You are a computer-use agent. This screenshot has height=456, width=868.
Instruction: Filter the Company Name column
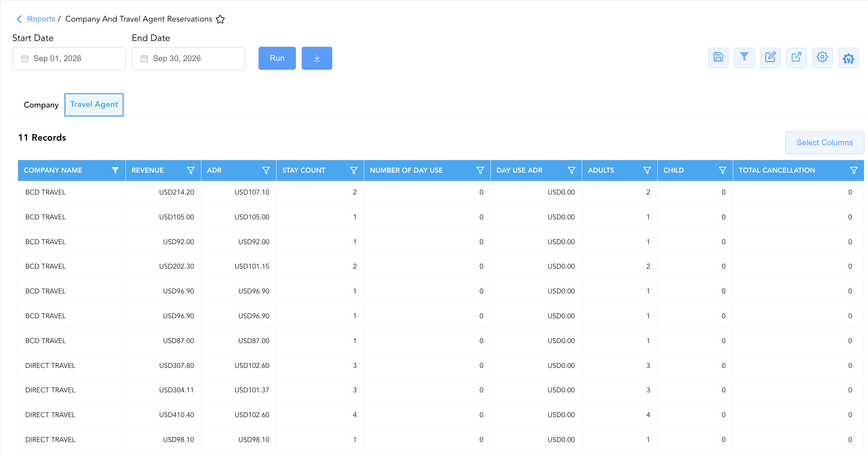tap(115, 170)
